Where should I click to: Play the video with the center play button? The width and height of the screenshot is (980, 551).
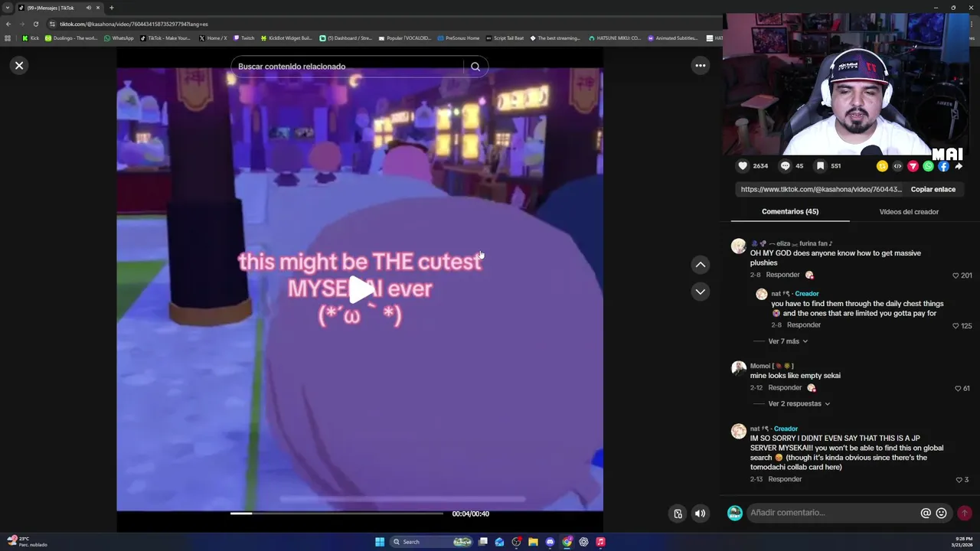point(361,290)
